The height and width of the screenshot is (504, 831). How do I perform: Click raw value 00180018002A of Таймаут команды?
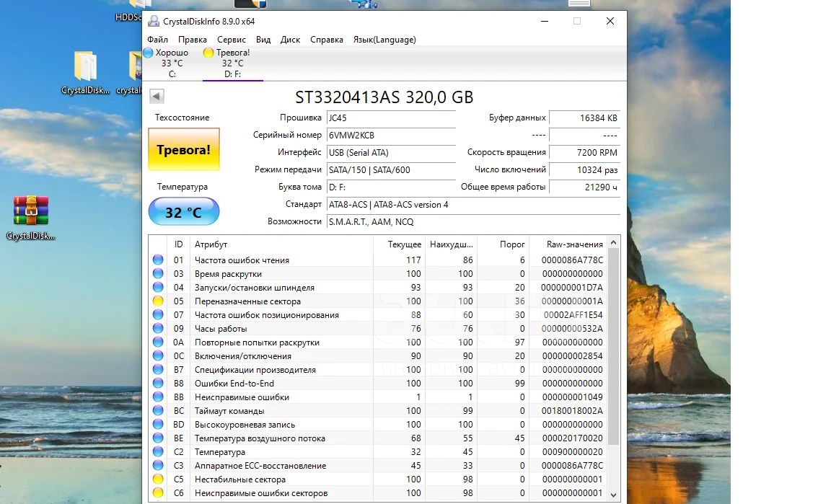point(572,411)
